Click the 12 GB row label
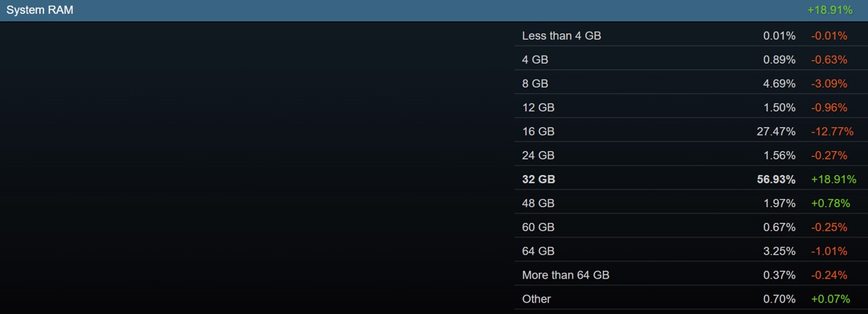The height and width of the screenshot is (314, 868). pos(537,107)
